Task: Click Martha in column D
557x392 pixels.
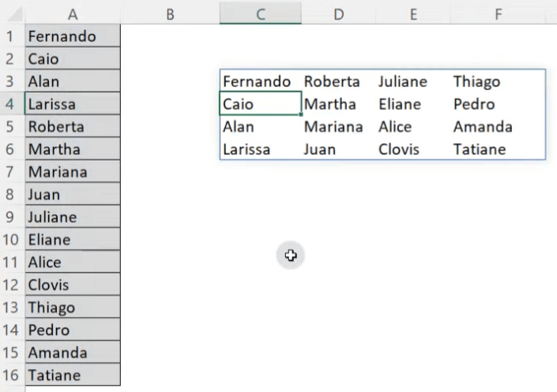Action: (338, 104)
